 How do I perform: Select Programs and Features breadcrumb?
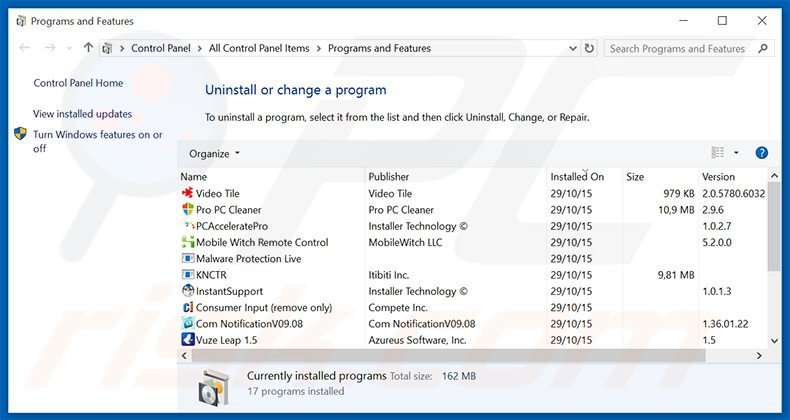pos(379,48)
